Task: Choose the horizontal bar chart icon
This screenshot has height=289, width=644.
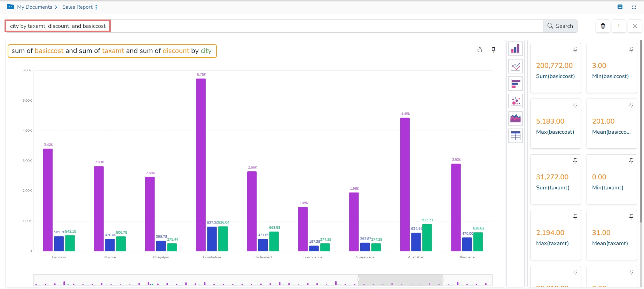Action: point(516,84)
